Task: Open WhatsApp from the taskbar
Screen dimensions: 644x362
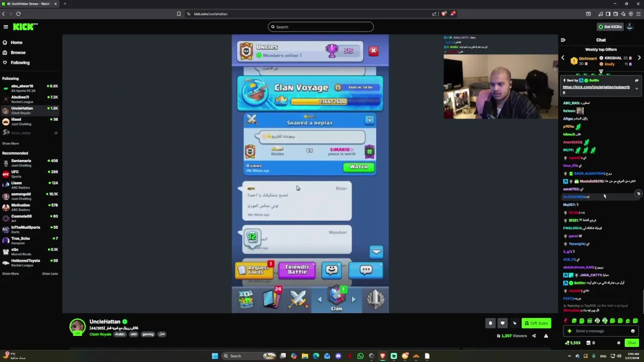Action: coord(360,356)
